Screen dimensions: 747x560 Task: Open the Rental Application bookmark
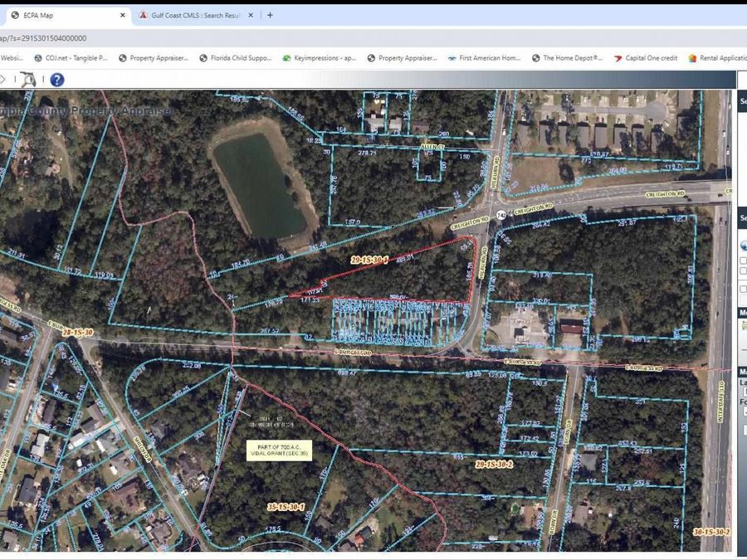[716, 58]
